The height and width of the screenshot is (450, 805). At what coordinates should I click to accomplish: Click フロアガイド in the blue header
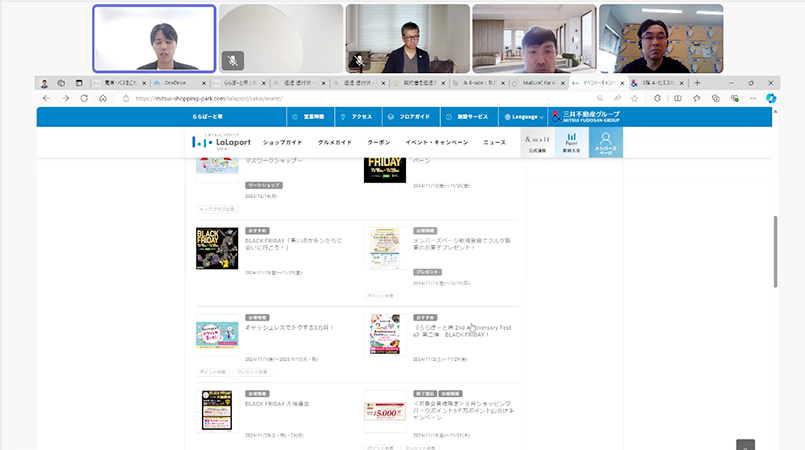click(411, 117)
